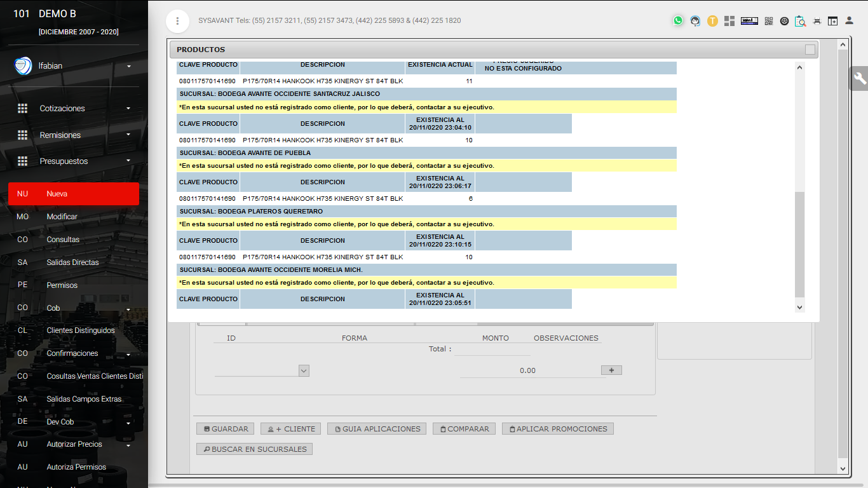Click the BUSCAR EN SUCURSALES button
This screenshot has height=488, width=868.
click(x=254, y=449)
